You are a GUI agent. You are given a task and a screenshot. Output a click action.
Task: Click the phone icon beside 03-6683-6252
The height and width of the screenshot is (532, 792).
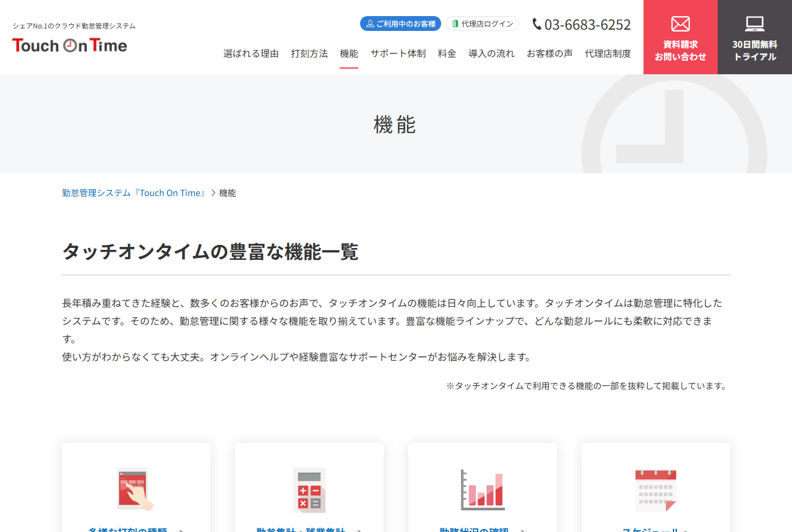click(536, 24)
